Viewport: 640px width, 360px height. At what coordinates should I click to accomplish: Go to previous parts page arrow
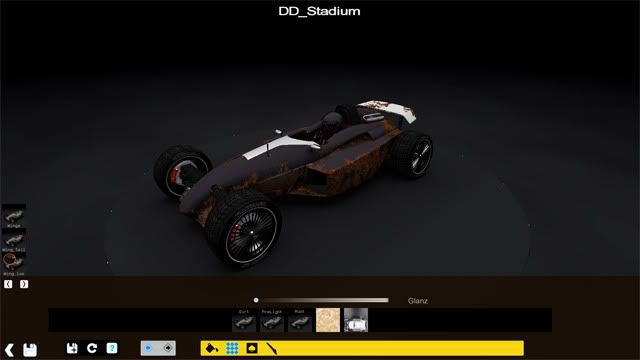click(x=8, y=284)
